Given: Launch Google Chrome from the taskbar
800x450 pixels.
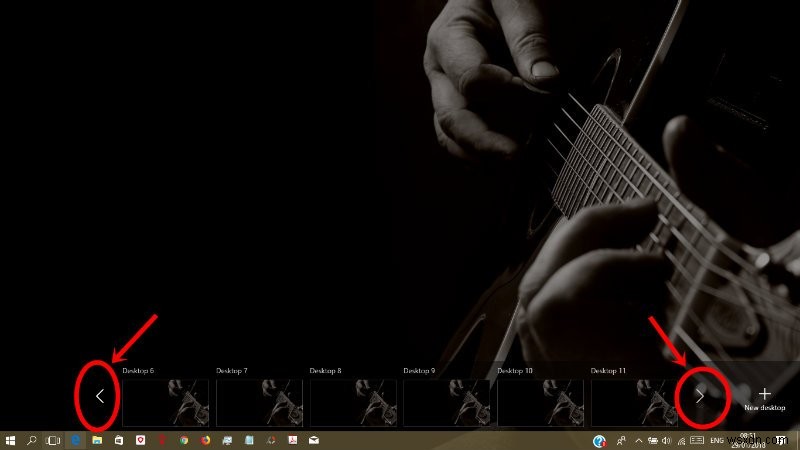Looking at the screenshot, I should pyautogui.click(x=184, y=440).
